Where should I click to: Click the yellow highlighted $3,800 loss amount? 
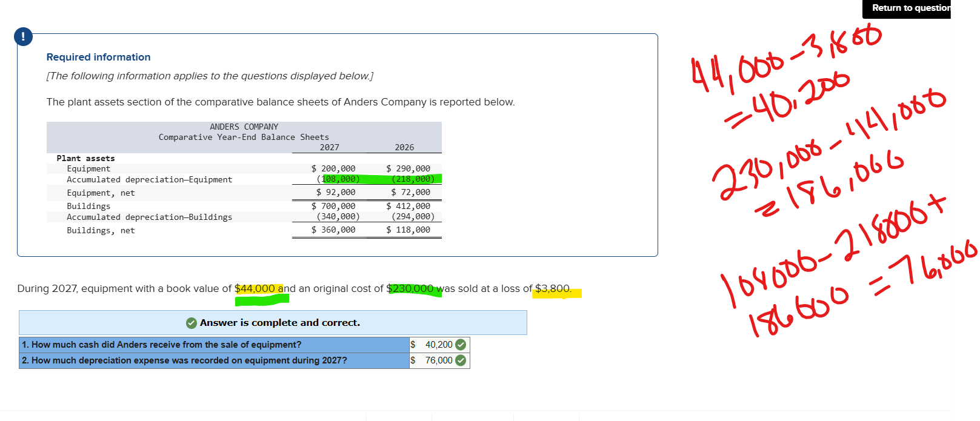click(x=552, y=289)
